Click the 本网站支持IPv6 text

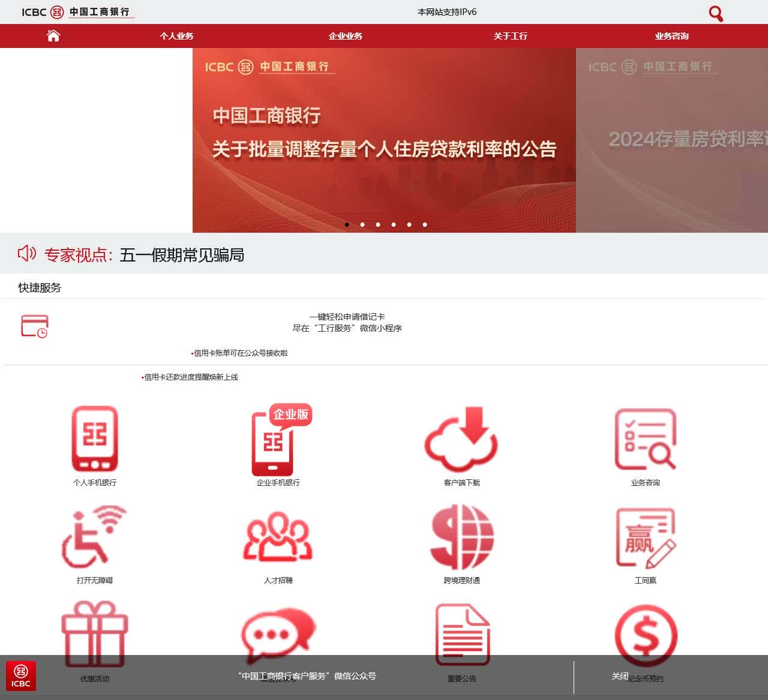[447, 12]
